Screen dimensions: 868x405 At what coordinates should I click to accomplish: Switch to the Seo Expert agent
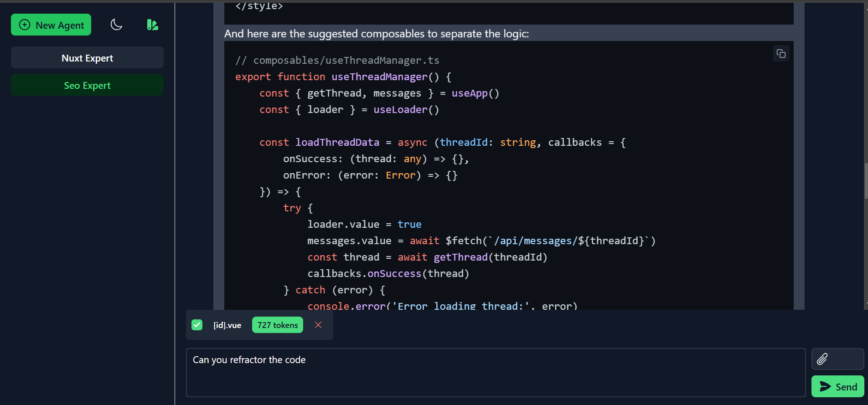pyautogui.click(x=87, y=85)
